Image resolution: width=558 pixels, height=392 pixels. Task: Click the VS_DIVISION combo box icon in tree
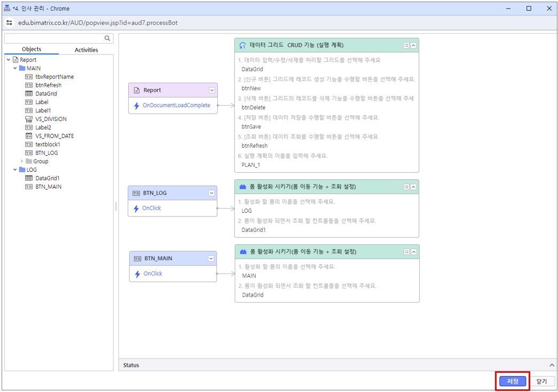[29, 119]
